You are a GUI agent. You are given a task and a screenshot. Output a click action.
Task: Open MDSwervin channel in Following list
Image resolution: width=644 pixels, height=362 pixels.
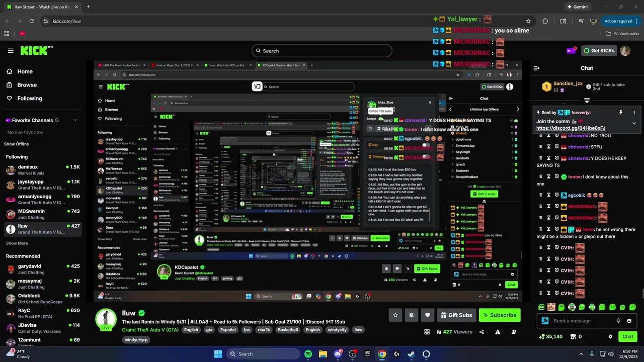(43, 214)
